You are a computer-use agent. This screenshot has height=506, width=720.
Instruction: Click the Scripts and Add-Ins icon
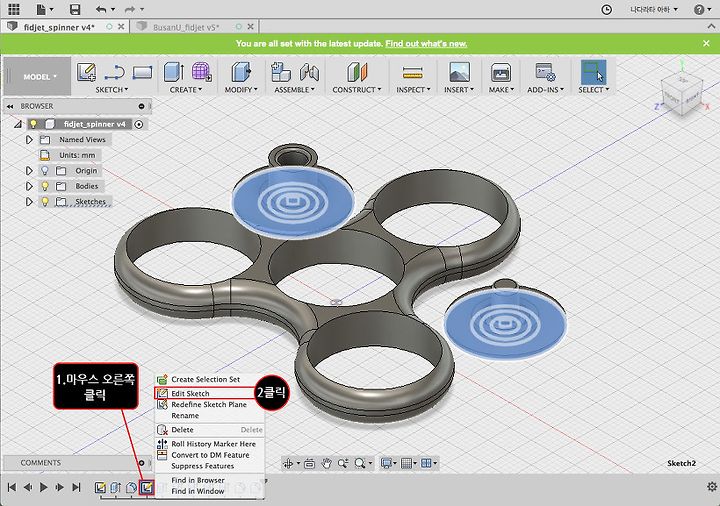[x=545, y=72]
